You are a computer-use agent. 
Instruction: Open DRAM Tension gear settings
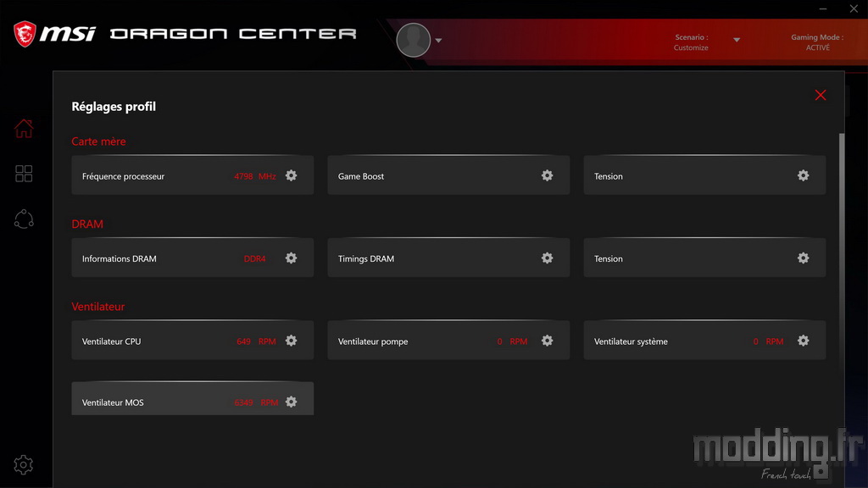point(804,258)
